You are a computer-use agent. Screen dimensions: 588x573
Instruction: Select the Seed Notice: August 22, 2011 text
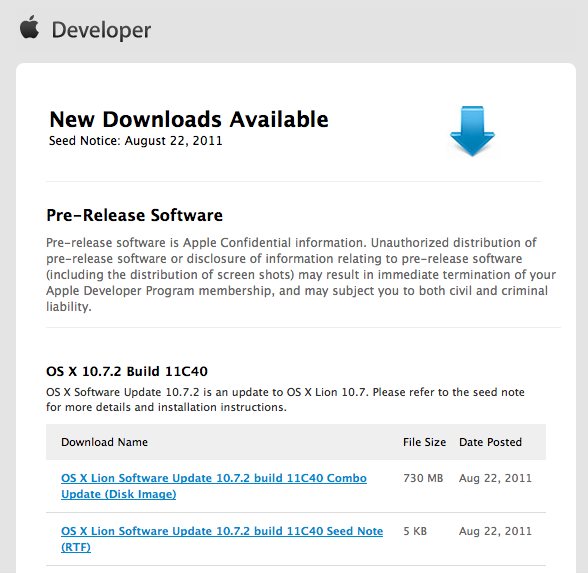coord(136,141)
